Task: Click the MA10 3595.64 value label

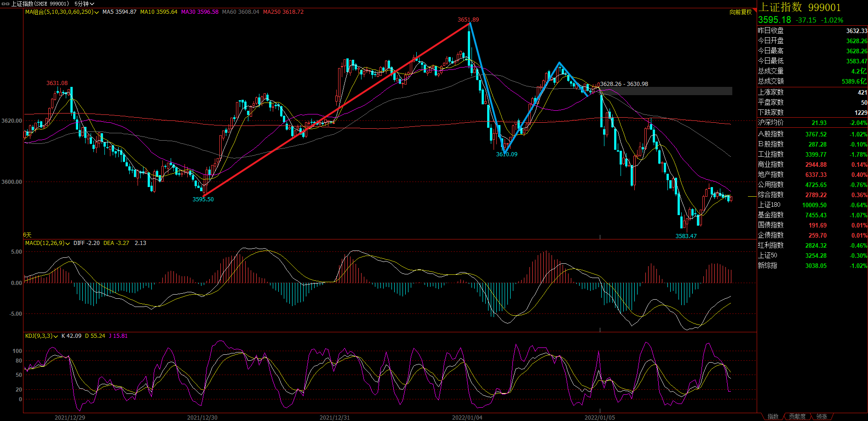Action: 159,12
